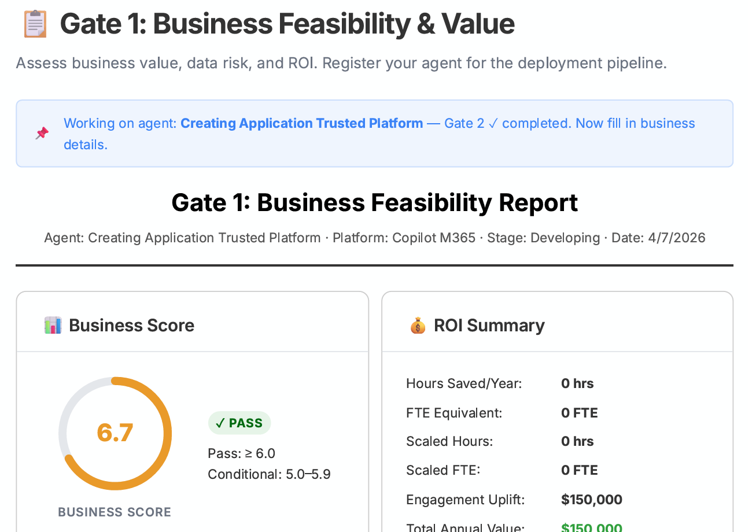The height and width of the screenshot is (532, 756).
Task: Click the Scaled Hours 0 hrs value
Action: pyautogui.click(x=577, y=441)
